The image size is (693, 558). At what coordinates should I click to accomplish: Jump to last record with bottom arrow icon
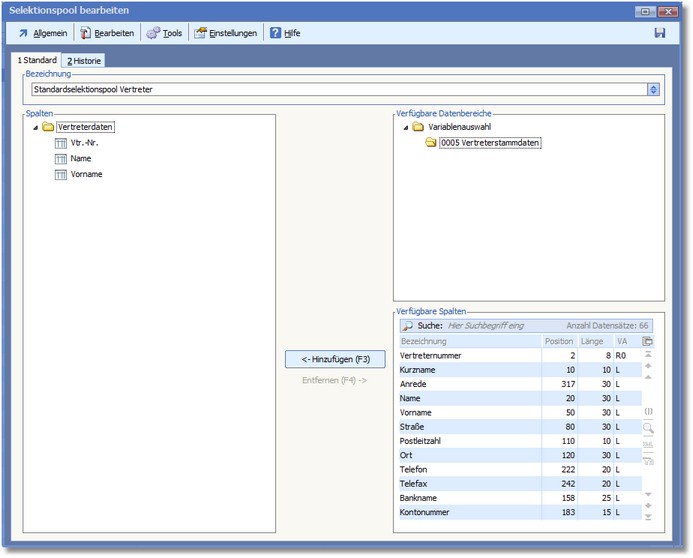coord(648,517)
